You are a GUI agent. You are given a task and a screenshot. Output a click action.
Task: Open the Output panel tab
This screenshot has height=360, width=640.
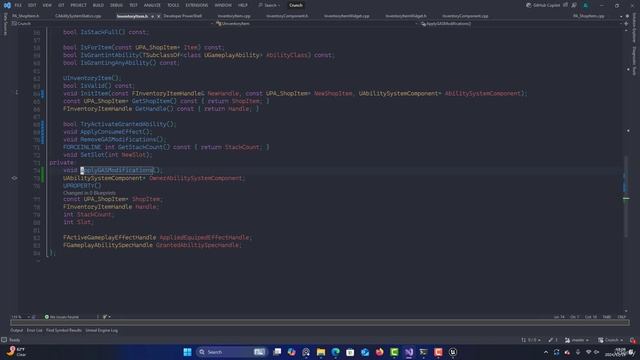tap(17, 330)
